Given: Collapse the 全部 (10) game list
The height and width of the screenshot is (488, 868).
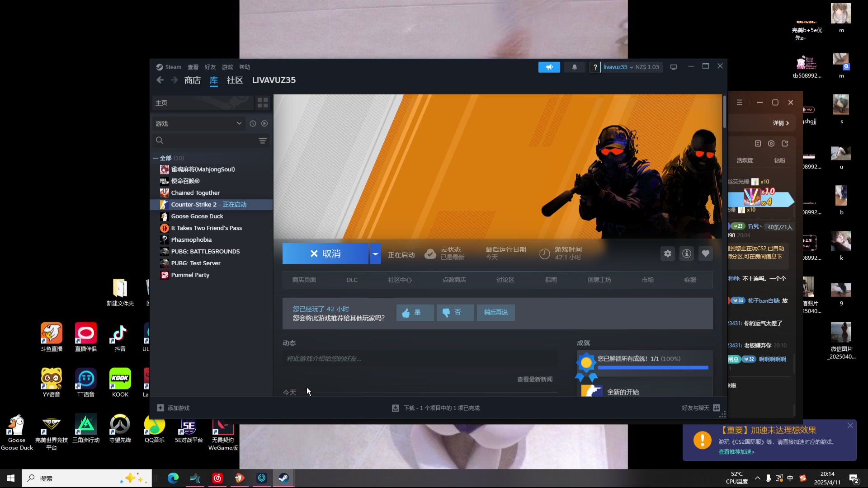Looking at the screenshot, I should [155, 158].
